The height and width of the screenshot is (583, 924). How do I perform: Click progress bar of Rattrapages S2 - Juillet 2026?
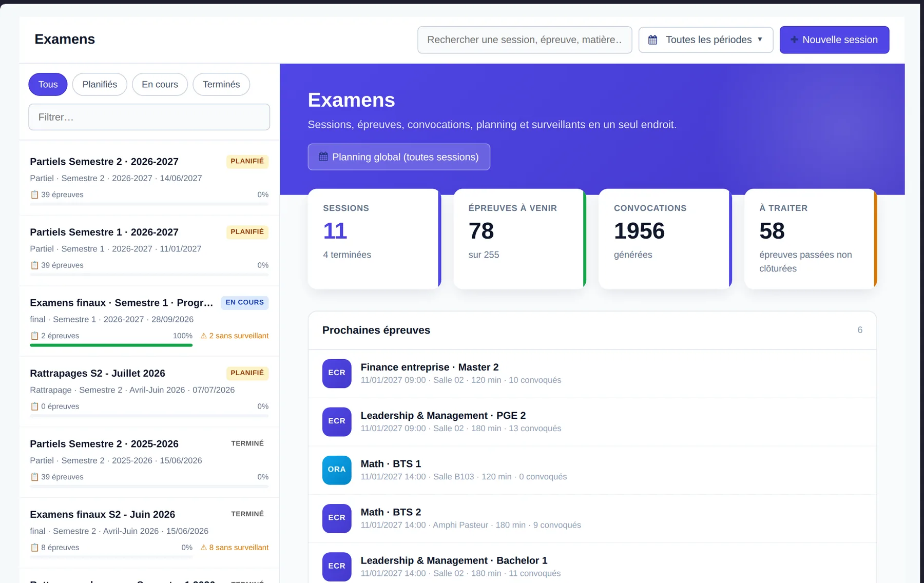[x=149, y=416]
